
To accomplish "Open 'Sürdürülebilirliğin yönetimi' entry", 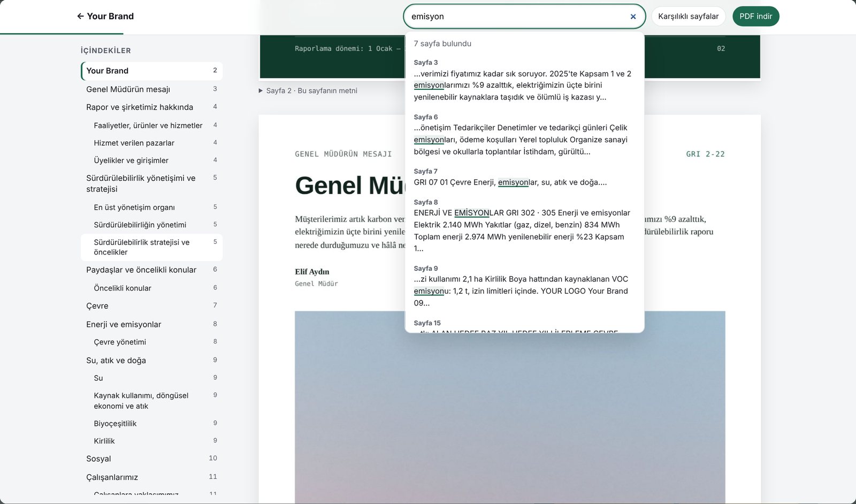I will pos(152,225).
